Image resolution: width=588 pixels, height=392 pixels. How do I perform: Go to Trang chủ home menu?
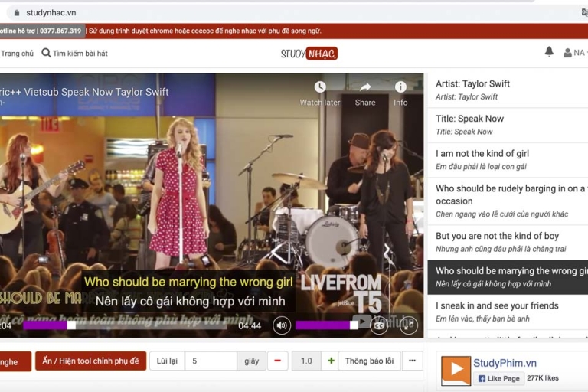[17, 54]
